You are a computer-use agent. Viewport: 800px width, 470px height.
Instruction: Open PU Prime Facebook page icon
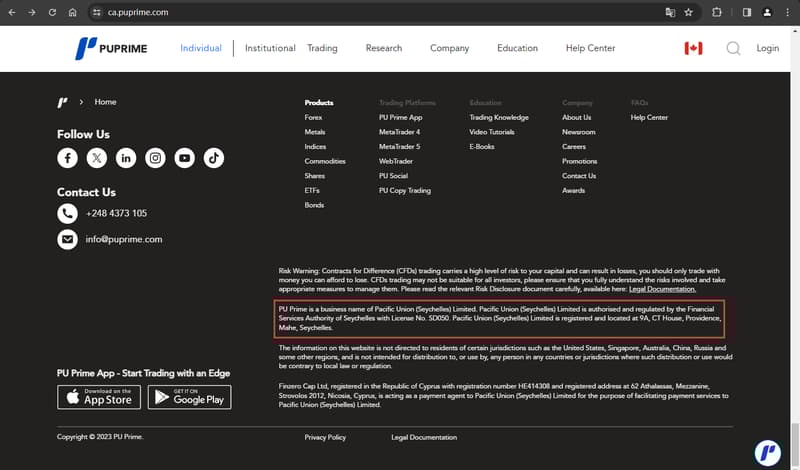coord(67,158)
